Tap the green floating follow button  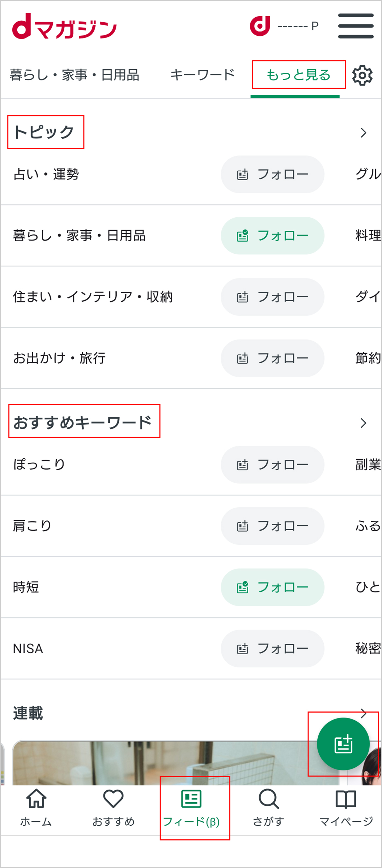tap(343, 744)
